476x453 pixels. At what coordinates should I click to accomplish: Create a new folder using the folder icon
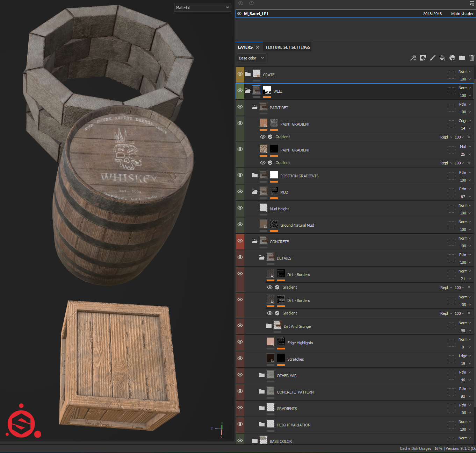pyautogui.click(x=462, y=58)
